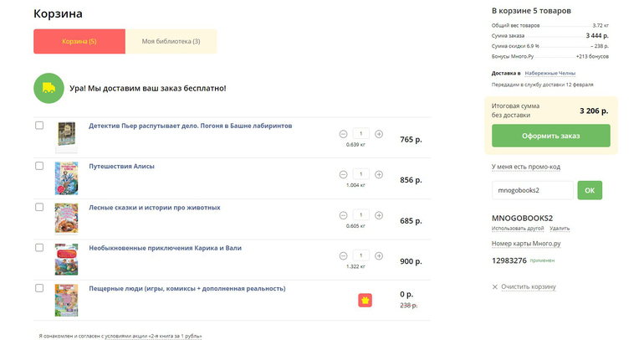Decrease quantity of Лесные сказки book
This screenshot has width=644, height=340.
[343, 215]
